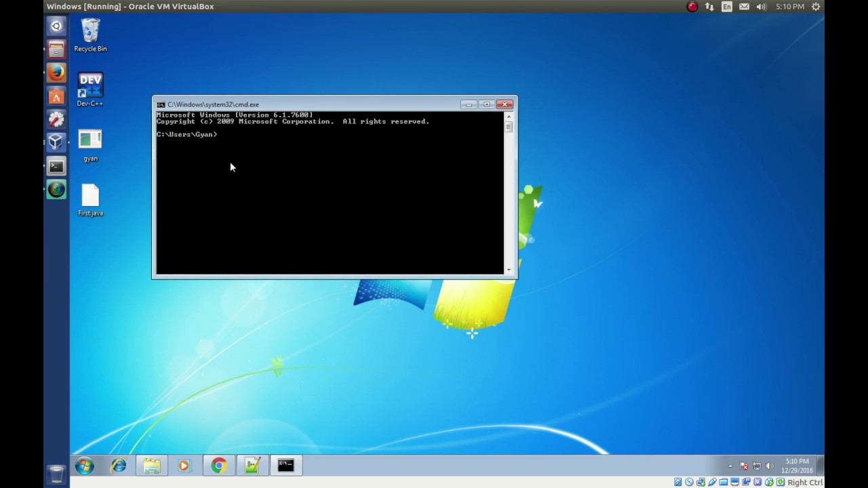
Task: Select the VirtualBox cube launcher icon
Action: point(56,142)
